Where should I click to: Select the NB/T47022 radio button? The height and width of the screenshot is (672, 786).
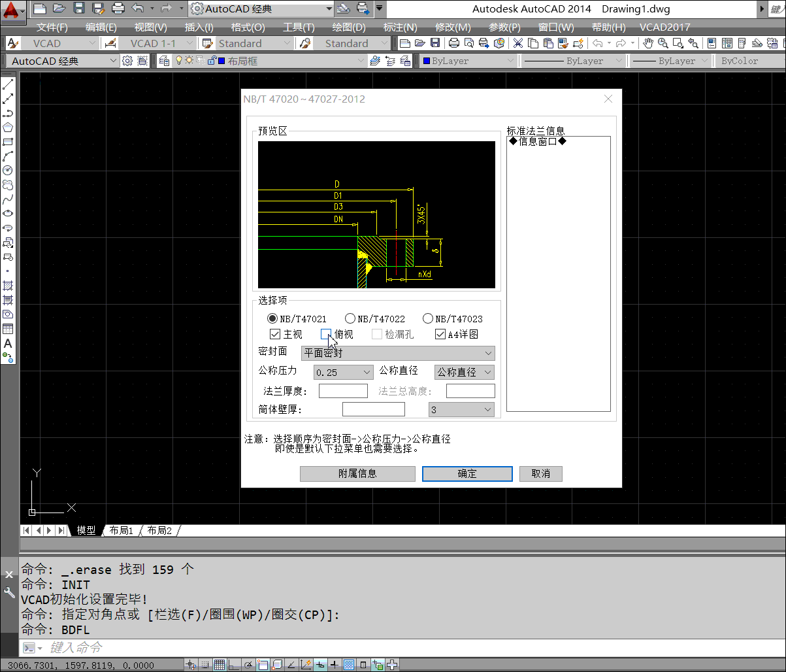pos(350,319)
